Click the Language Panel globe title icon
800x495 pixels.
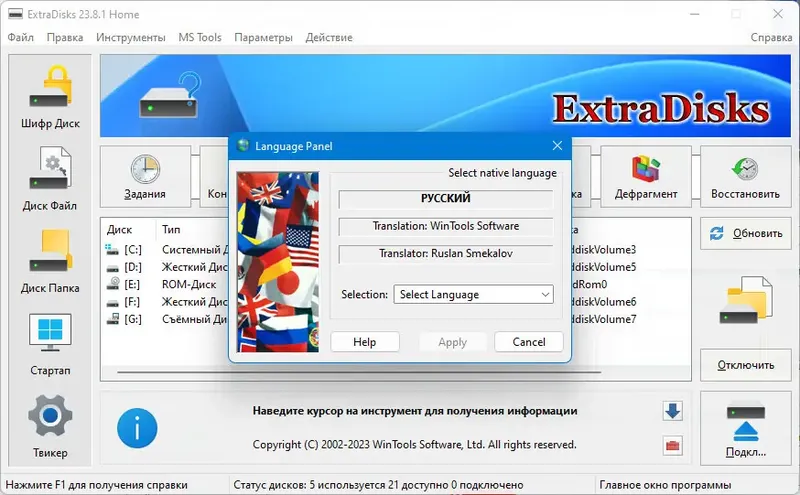[242, 145]
